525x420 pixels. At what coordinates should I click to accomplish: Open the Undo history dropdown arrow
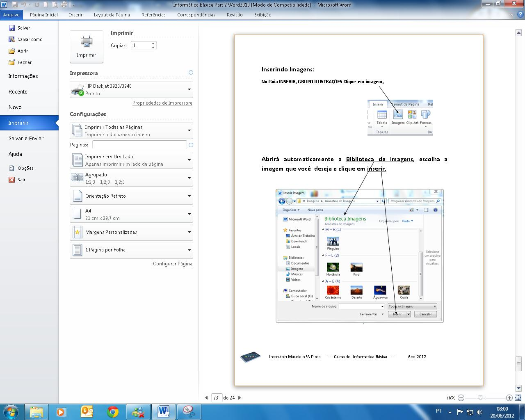[x=30, y=5]
